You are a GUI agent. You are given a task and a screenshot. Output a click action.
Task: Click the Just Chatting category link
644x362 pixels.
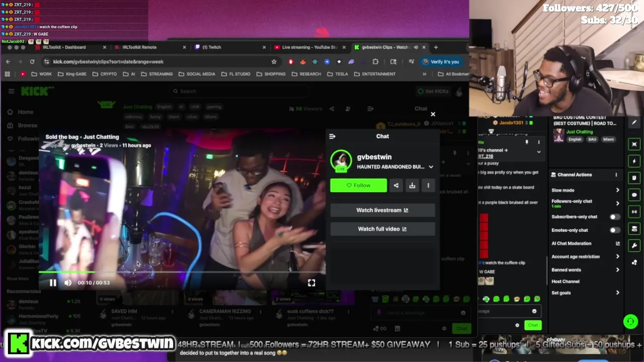[580, 132]
